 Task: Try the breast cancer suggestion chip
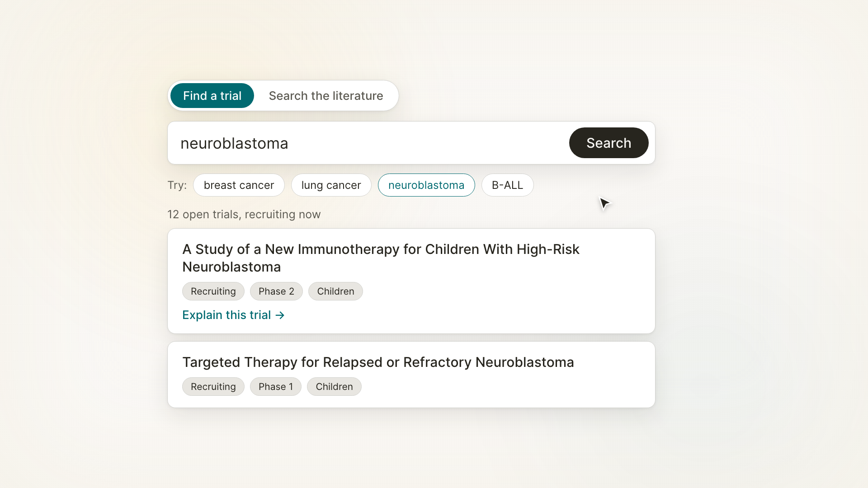[239, 185]
